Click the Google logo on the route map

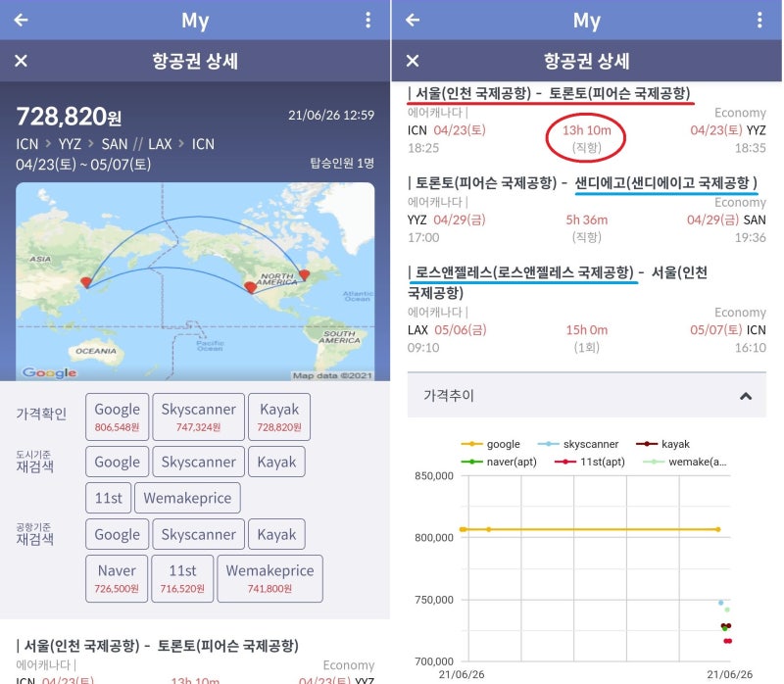pyautogui.click(x=50, y=371)
